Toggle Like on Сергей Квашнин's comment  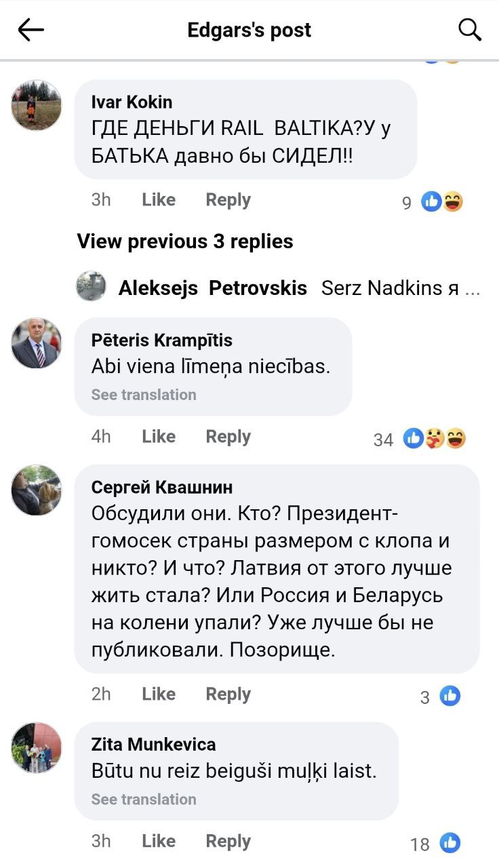159,694
